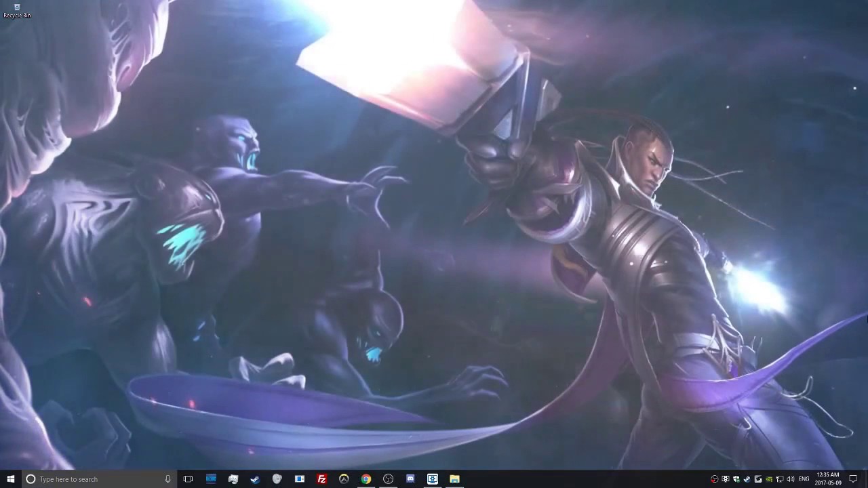Open the volume speaker tray icon
Viewport: 868px width, 488px height.
[791, 479]
